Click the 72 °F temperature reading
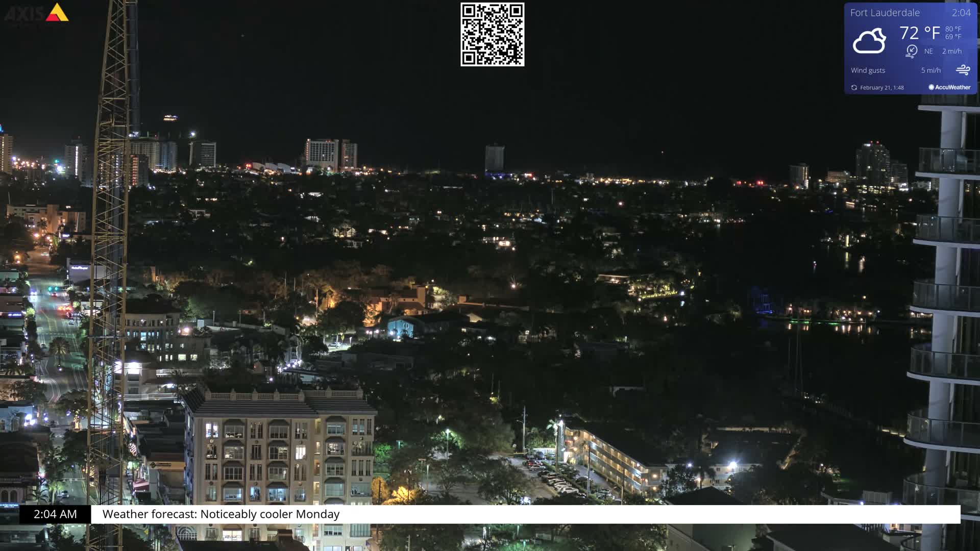 920,33
